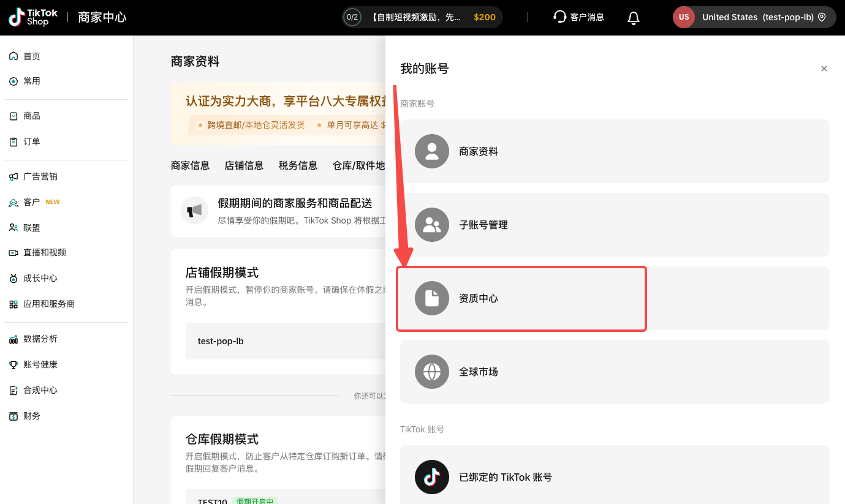Viewport: 845px width, 504px height.
Task: Click the 已绑定的 TikTok 账号 icon
Action: point(432,477)
